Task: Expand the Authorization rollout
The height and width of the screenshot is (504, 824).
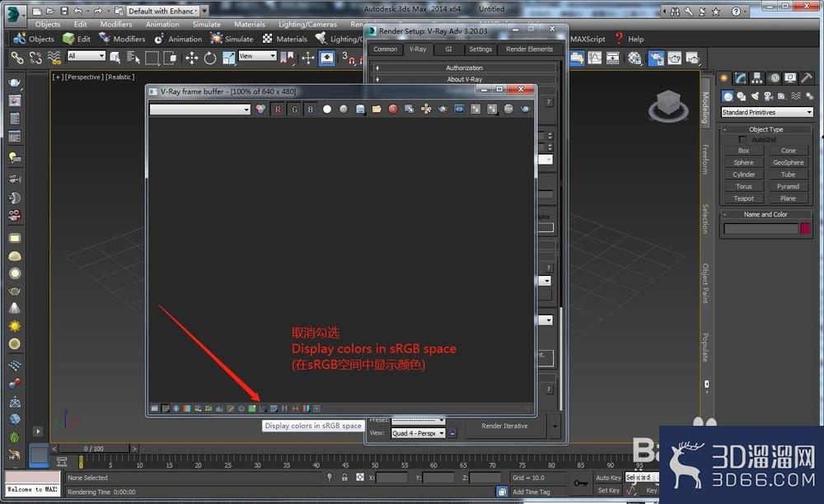Action: coord(464,68)
